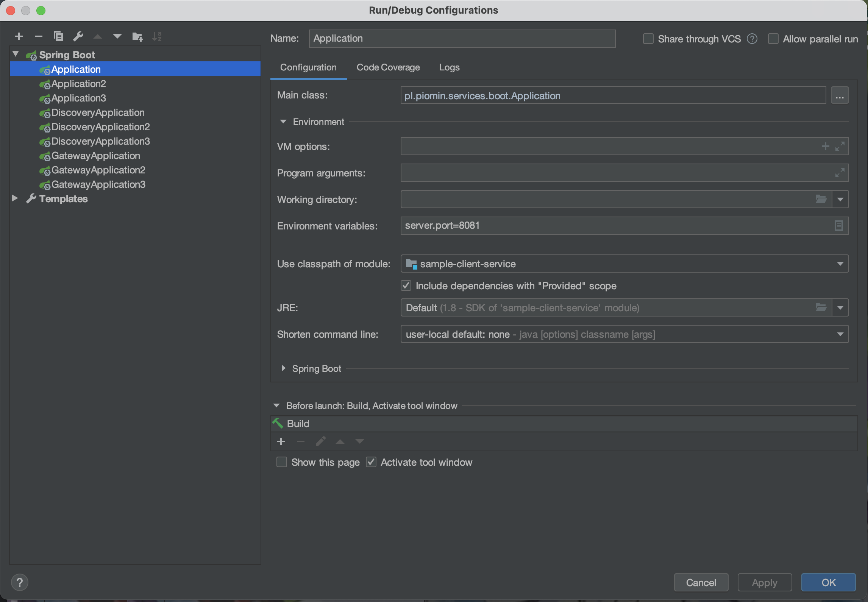This screenshot has width=868, height=602.
Task: Select GatewayApplication2 in configuration tree
Action: pyautogui.click(x=98, y=170)
